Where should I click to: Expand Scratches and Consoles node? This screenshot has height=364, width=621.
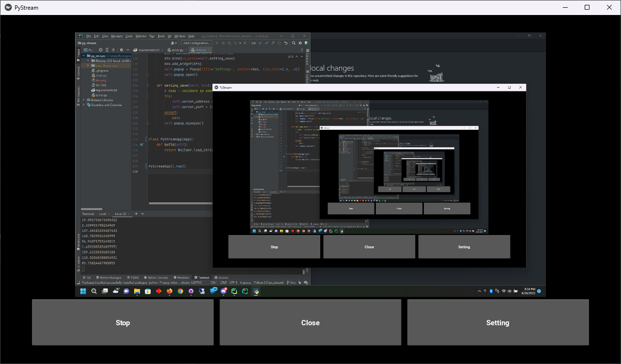83,105
